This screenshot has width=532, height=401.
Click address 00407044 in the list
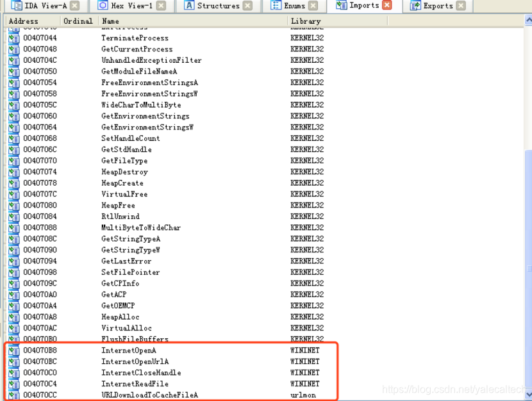40,38
